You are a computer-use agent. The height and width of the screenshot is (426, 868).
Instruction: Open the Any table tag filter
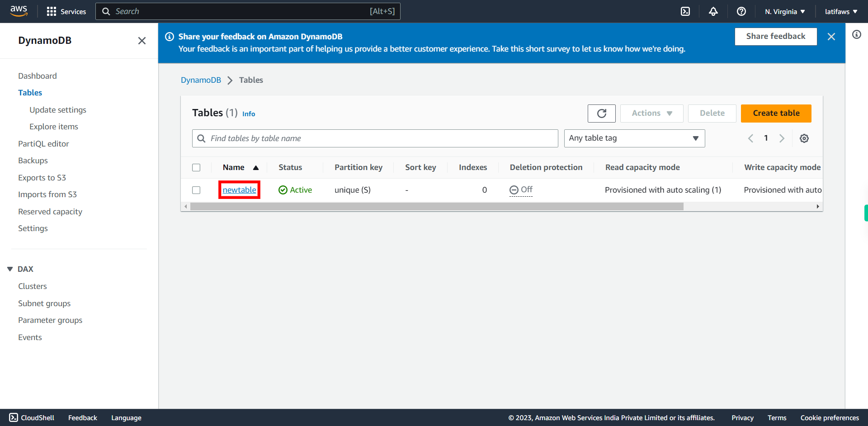(x=634, y=138)
